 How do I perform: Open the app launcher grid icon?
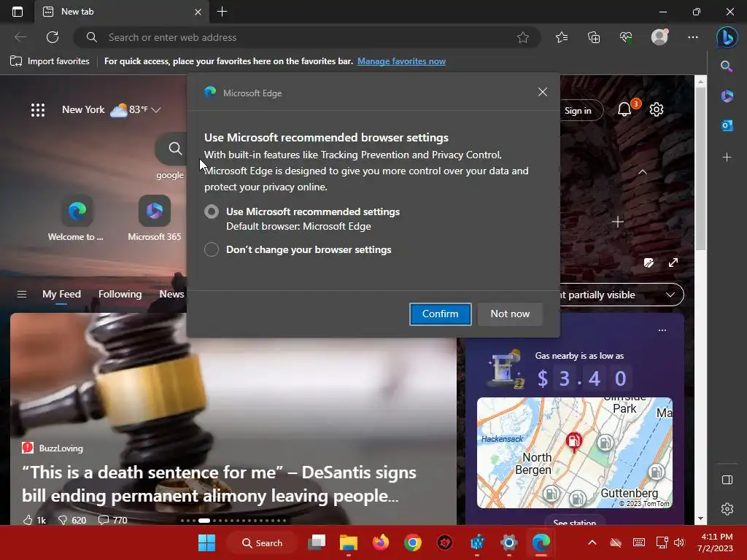click(x=38, y=110)
